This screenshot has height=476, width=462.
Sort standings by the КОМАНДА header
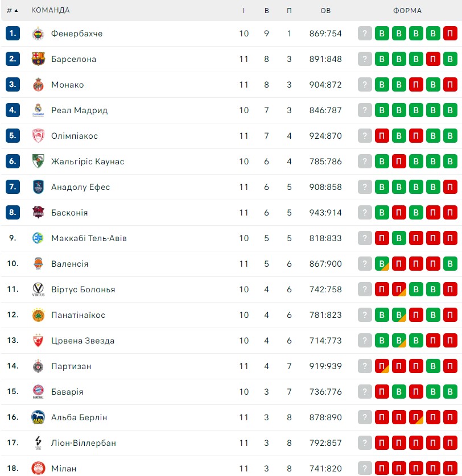click(51, 10)
